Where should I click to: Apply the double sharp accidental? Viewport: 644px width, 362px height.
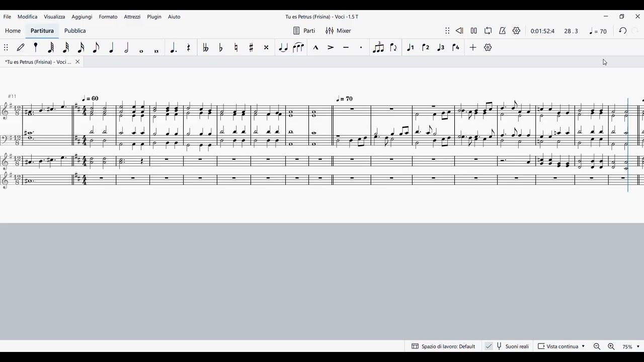[x=266, y=47]
